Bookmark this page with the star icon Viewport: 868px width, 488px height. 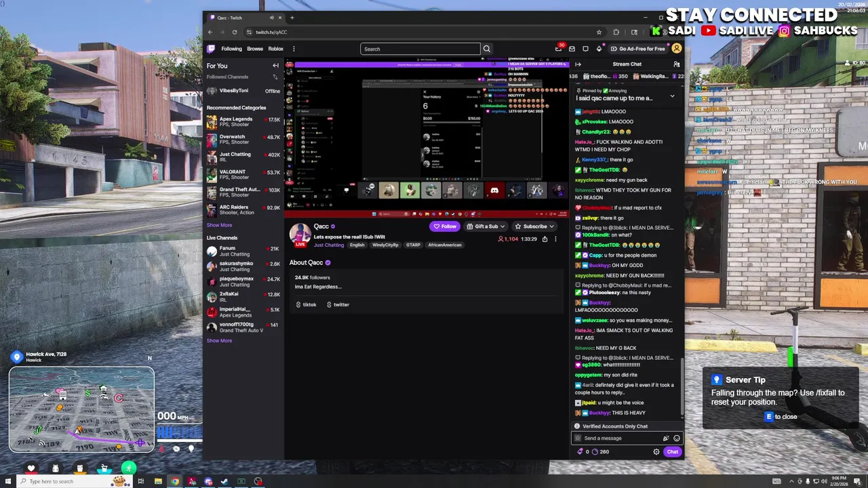[x=599, y=32]
